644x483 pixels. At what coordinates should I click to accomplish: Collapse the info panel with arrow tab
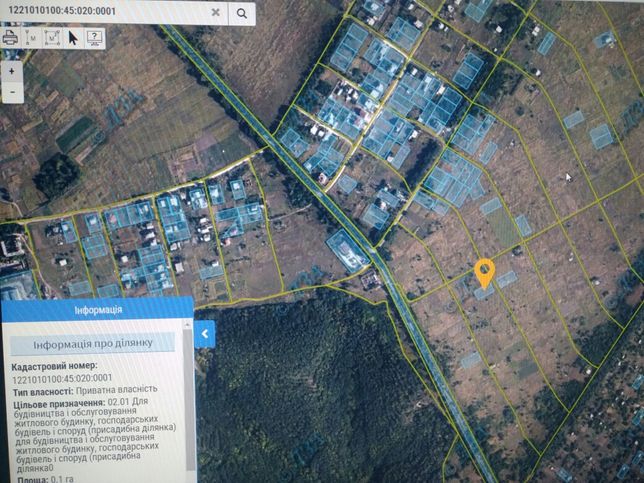205,334
